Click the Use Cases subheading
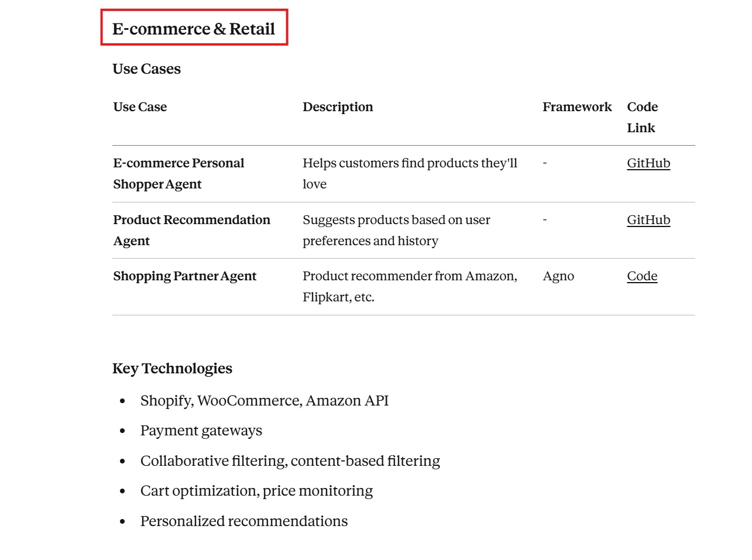This screenshot has height=560, width=752. [x=146, y=69]
